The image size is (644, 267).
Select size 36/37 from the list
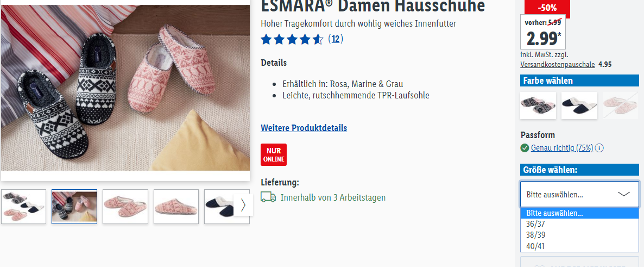tap(579, 224)
